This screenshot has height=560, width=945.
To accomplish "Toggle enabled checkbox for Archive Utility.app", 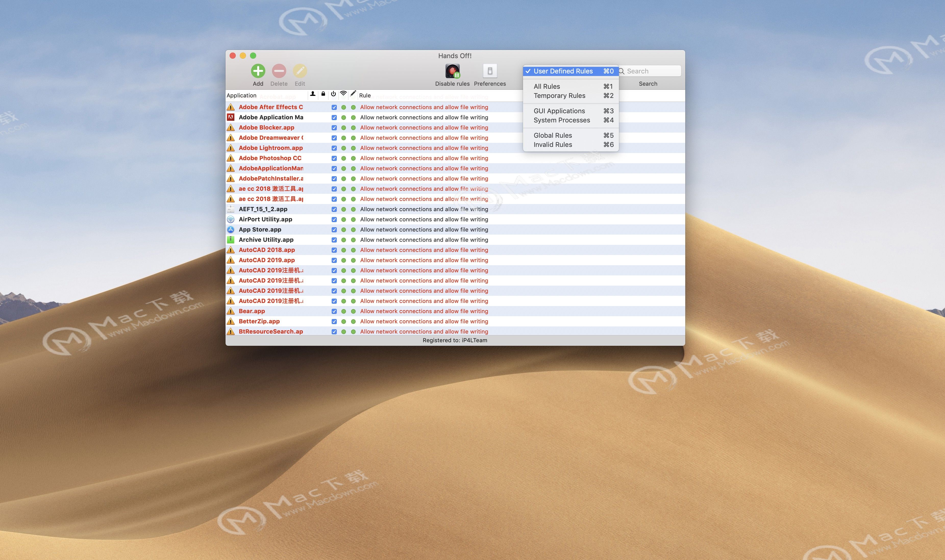I will coord(334,240).
